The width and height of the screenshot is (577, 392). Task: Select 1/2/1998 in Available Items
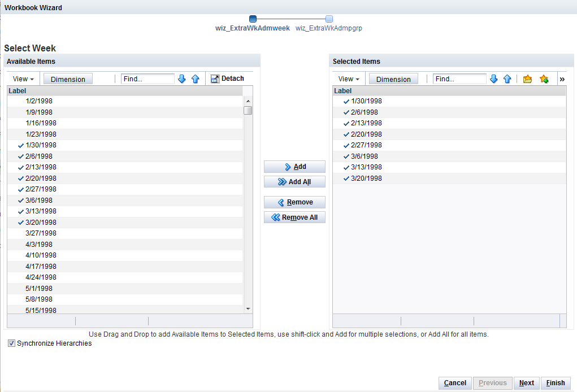click(x=125, y=101)
